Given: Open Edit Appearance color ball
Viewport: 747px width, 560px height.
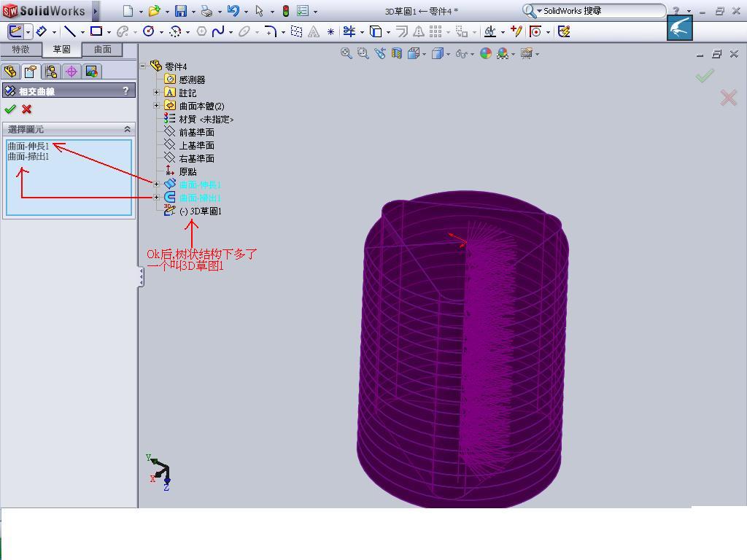Looking at the screenshot, I should point(485,53).
